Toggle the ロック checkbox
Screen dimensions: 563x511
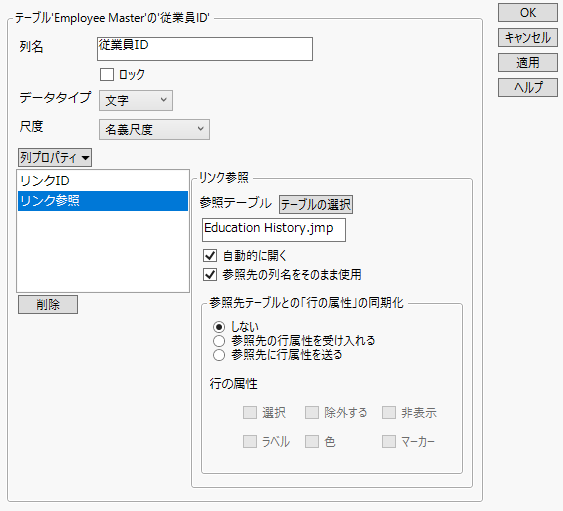(107, 75)
